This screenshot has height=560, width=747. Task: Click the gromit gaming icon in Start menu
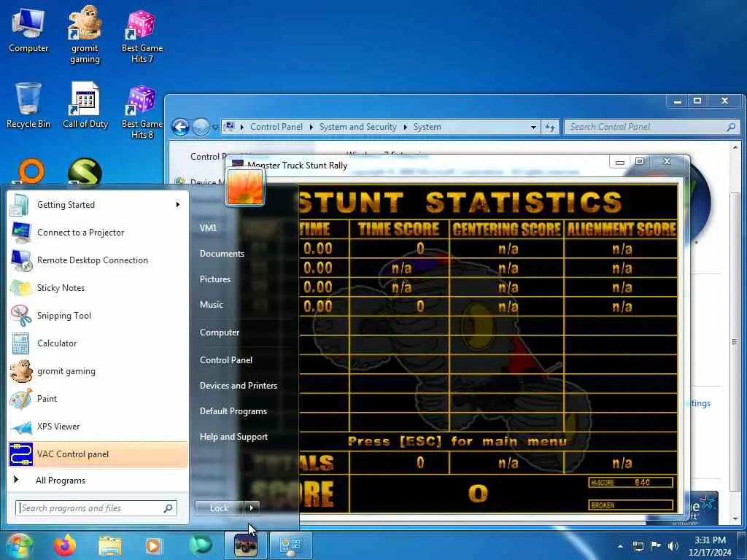(21, 371)
